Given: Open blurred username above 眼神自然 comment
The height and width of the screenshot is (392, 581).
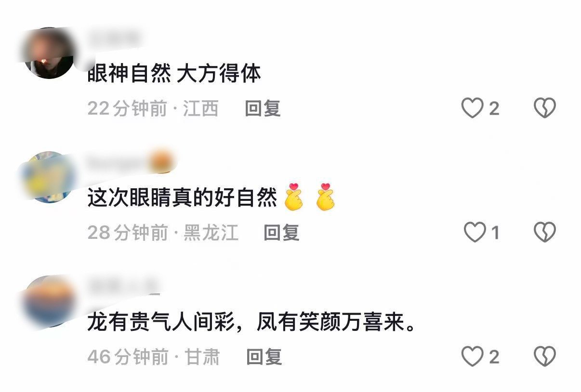Looking at the screenshot, I should pyautogui.click(x=114, y=37).
